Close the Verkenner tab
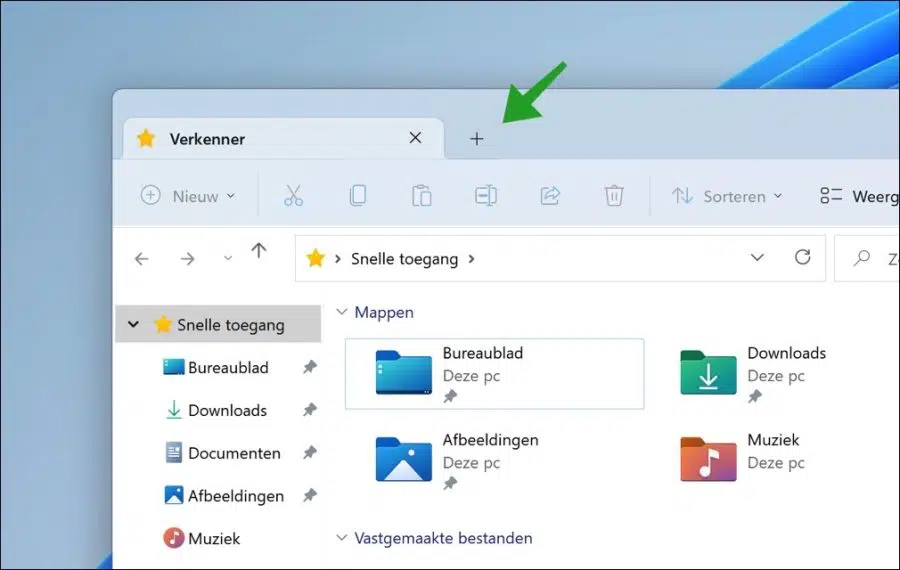This screenshot has height=570, width=900. 415,138
